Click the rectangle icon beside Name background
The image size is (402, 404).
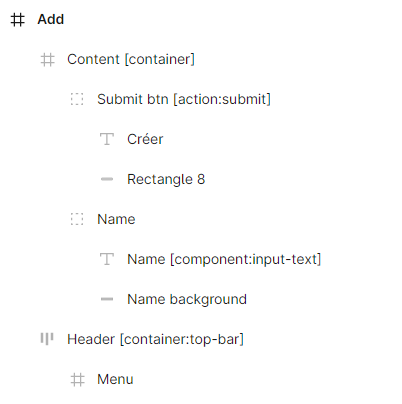point(107,299)
